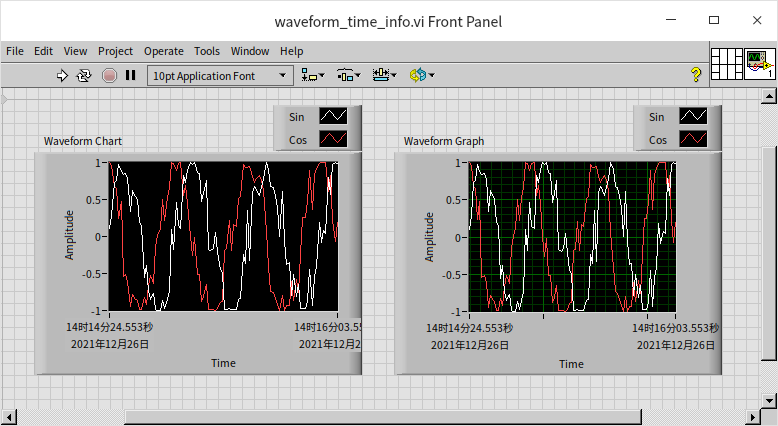
Task: Open the Align Objects tool
Action: (312, 75)
